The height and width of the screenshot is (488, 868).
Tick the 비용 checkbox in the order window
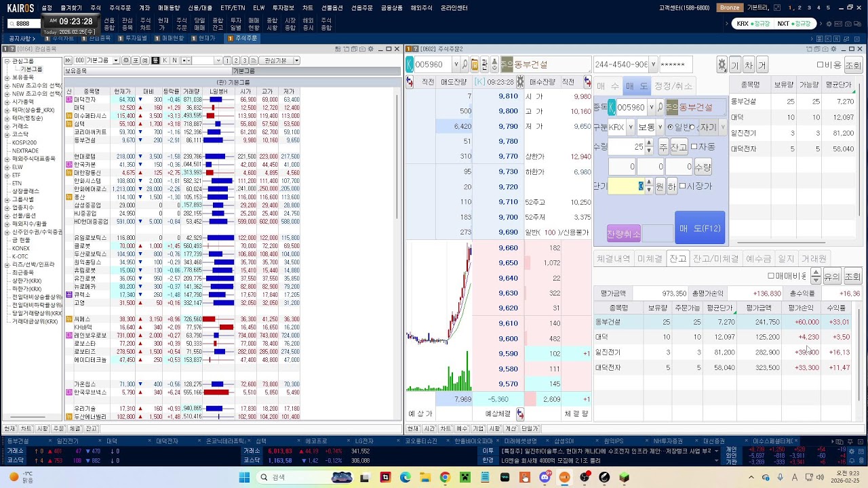(x=821, y=65)
